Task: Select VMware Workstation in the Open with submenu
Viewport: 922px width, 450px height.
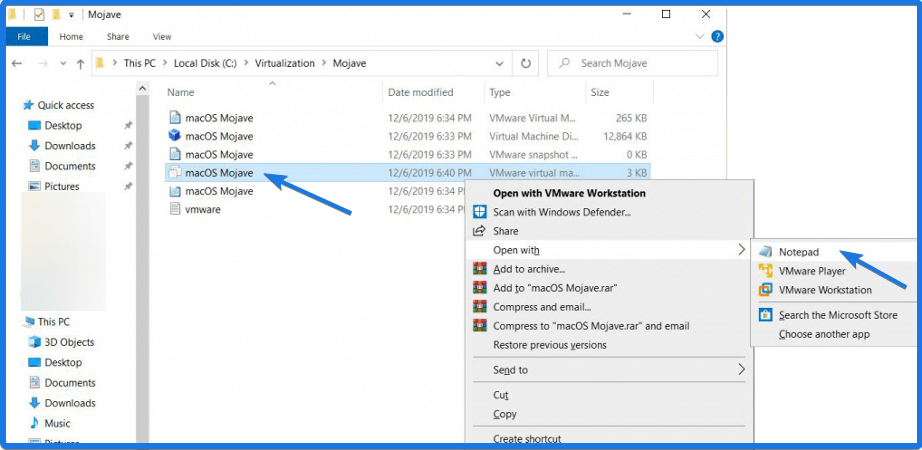Action: coord(825,290)
